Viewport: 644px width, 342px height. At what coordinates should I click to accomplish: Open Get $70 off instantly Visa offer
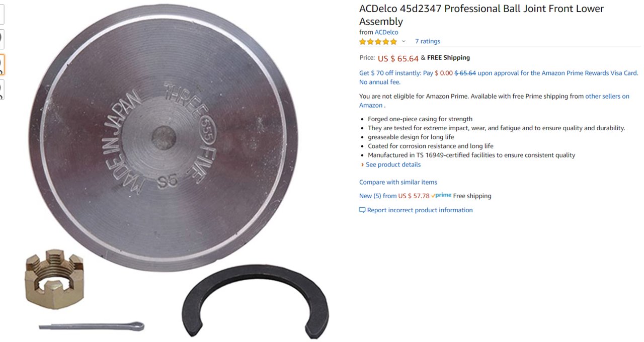pos(499,77)
